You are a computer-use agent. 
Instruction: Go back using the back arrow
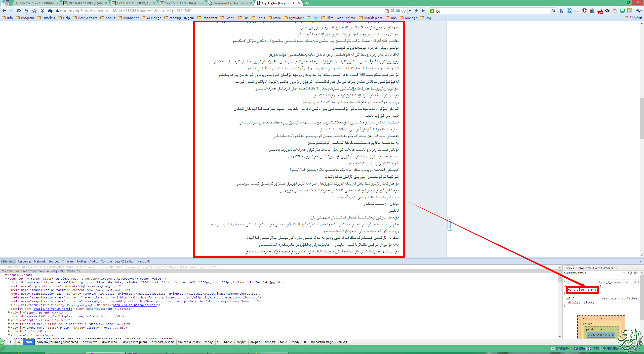tap(4, 11)
